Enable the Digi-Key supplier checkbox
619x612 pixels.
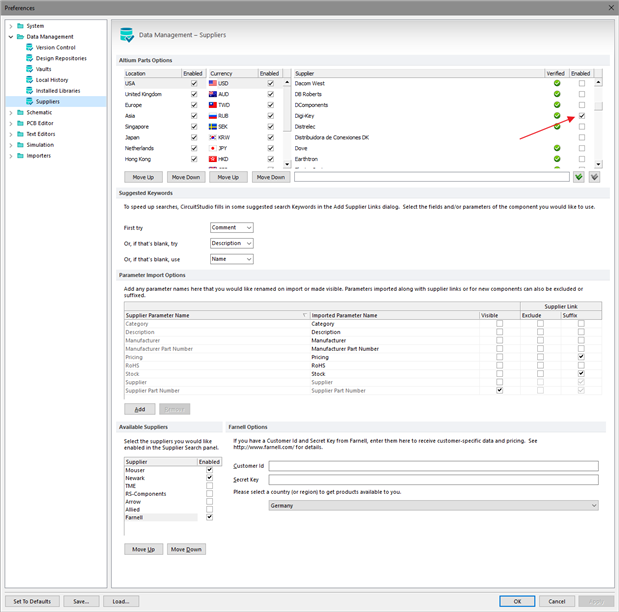582,116
